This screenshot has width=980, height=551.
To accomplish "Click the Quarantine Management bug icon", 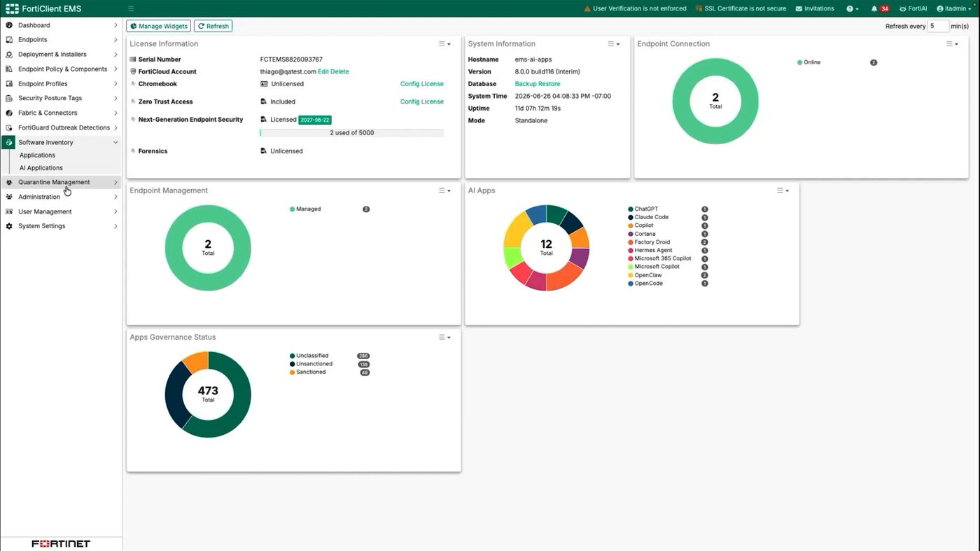I will 9,182.
